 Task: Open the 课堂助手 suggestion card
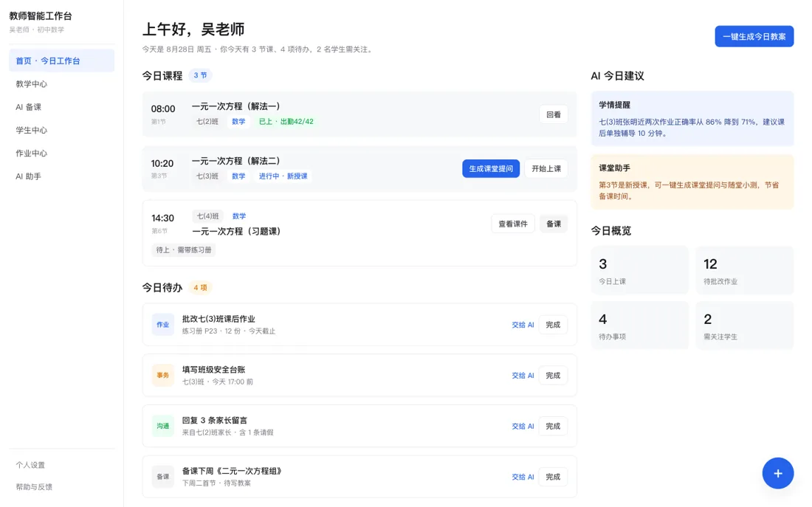tap(692, 182)
